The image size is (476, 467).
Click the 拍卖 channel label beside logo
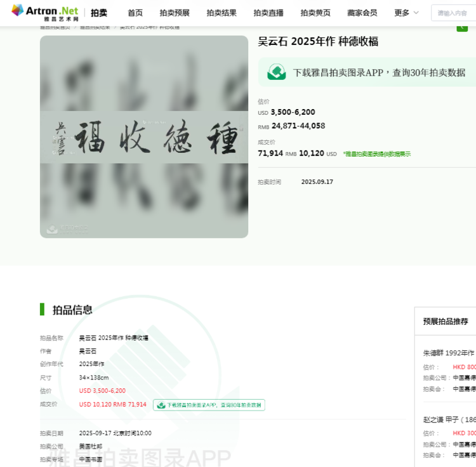pos(98,13)
